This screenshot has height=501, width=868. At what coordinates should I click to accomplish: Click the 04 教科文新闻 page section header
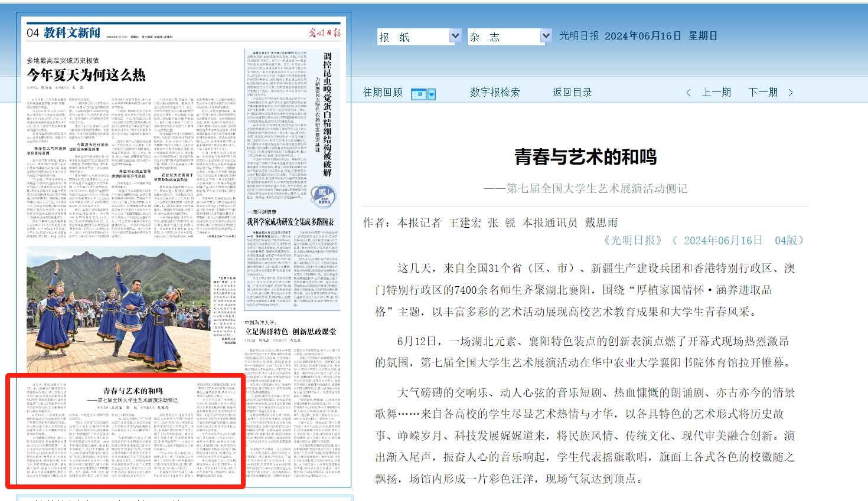coord(64,33)
